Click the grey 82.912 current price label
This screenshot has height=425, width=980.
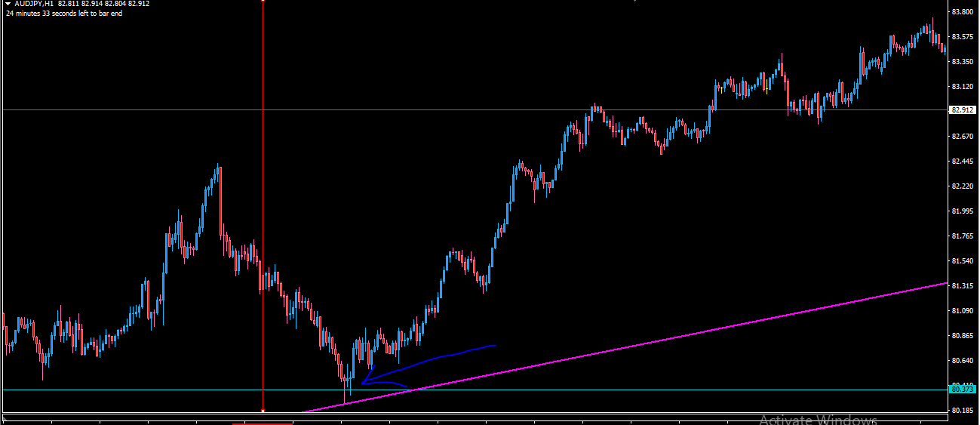tap(962, 110)
